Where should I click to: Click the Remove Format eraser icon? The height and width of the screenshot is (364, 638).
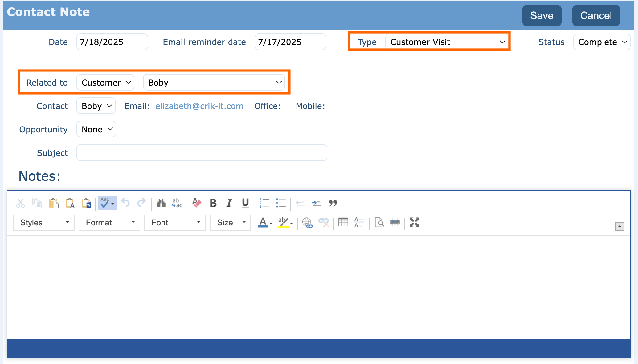click(197, 203)
